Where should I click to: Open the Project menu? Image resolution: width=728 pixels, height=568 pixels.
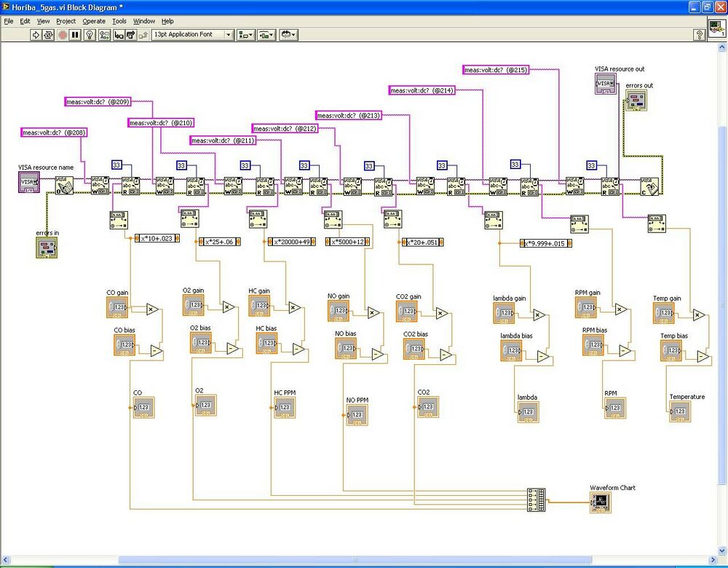click(66, 21)
